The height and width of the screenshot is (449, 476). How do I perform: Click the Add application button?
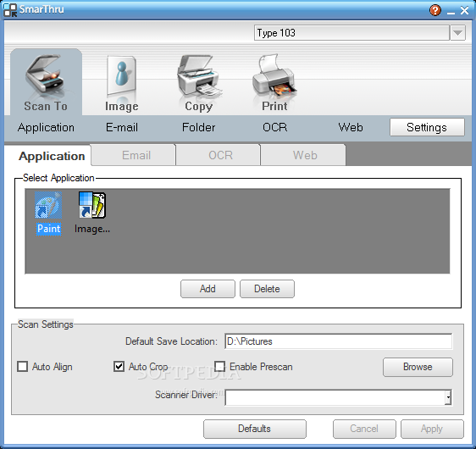tap(208, 289)
